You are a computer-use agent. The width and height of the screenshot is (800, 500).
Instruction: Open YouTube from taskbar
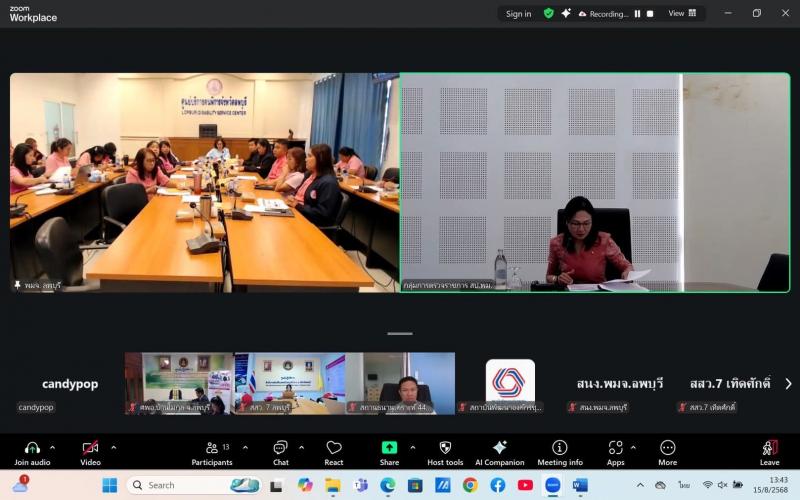pyautogui.click(x=526, y=485)
